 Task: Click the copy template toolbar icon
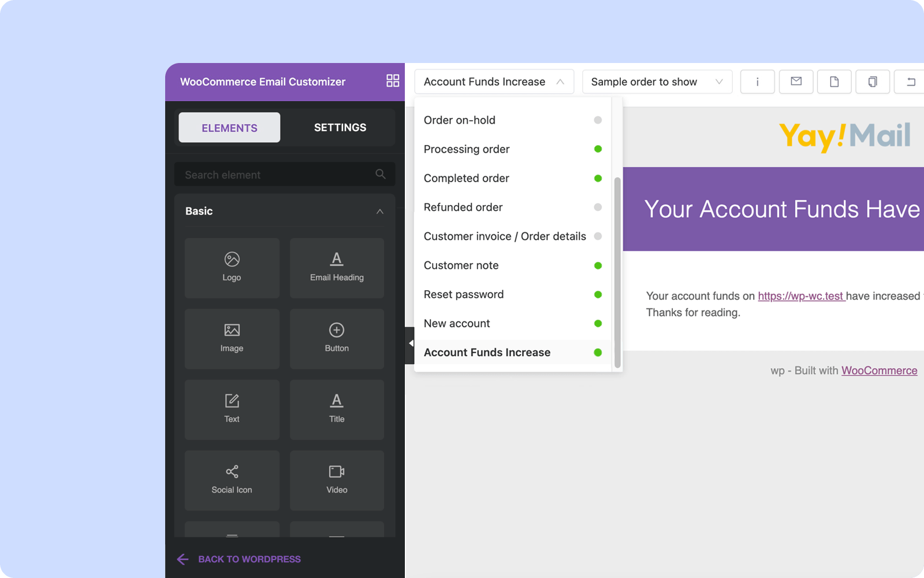[873, 81]
